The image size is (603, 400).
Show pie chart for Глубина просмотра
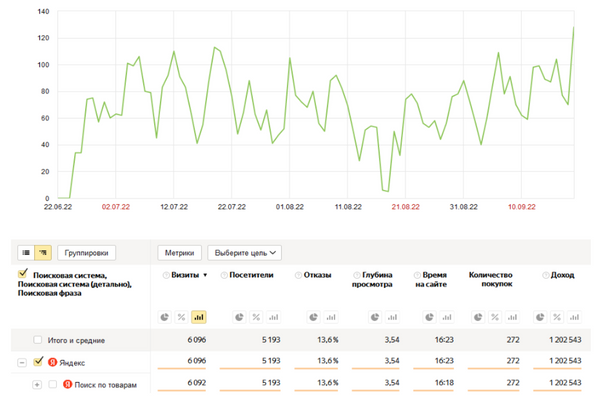[375, 317]
